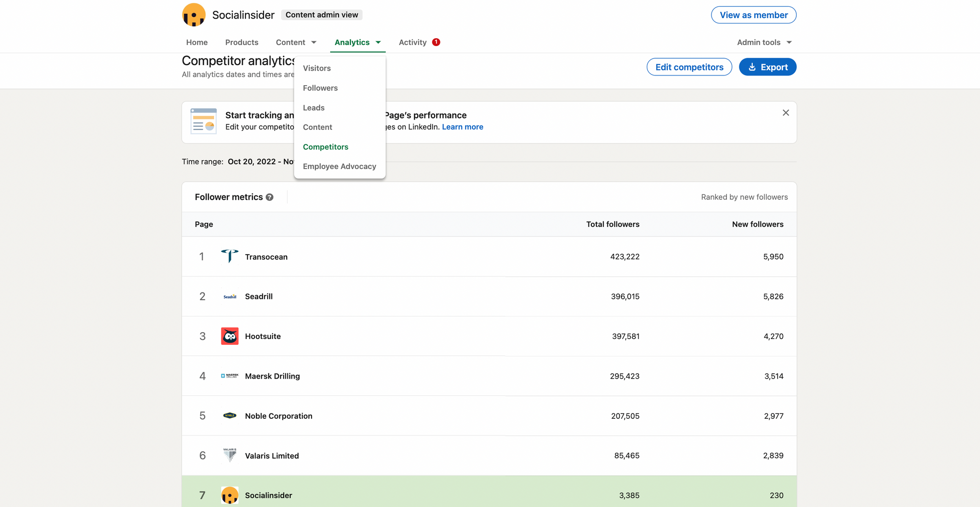Expand the Content dropdown in navigation

[296, 42]
